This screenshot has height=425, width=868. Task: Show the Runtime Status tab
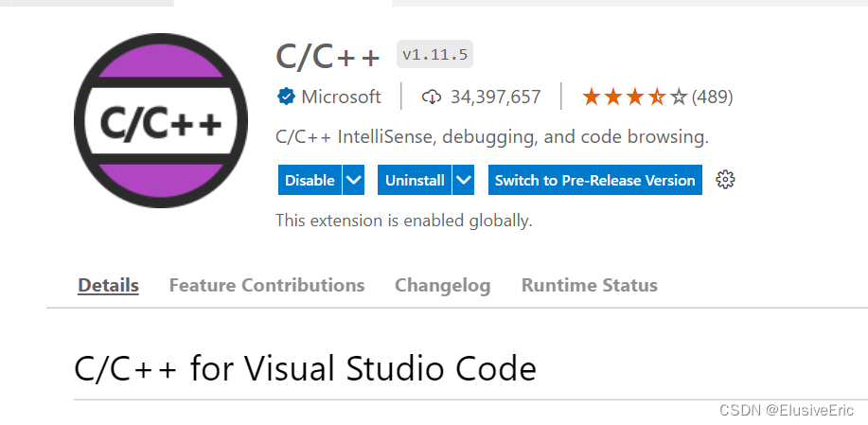[590, 285]
